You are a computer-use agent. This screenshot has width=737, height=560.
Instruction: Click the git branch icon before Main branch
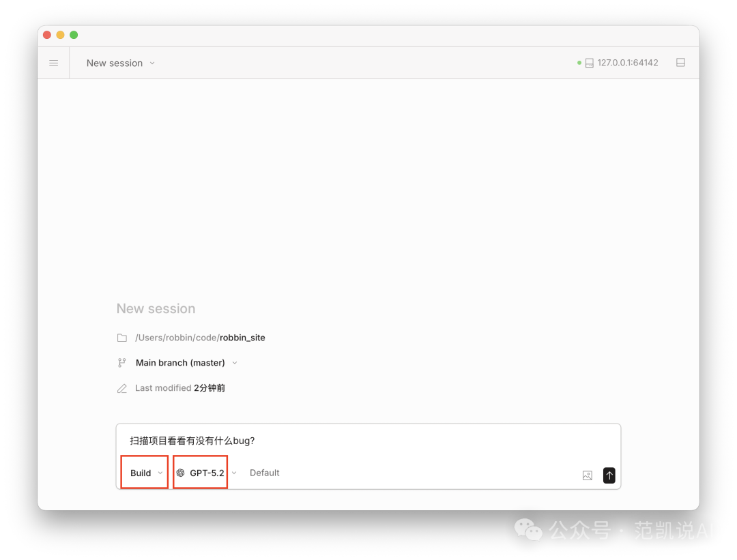click(121, 362)
